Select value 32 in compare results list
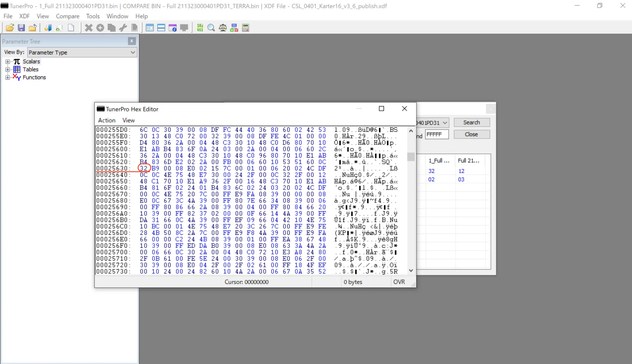Image resolution: width=632 pixels, height=364 pixels. [x=432, y=171]
